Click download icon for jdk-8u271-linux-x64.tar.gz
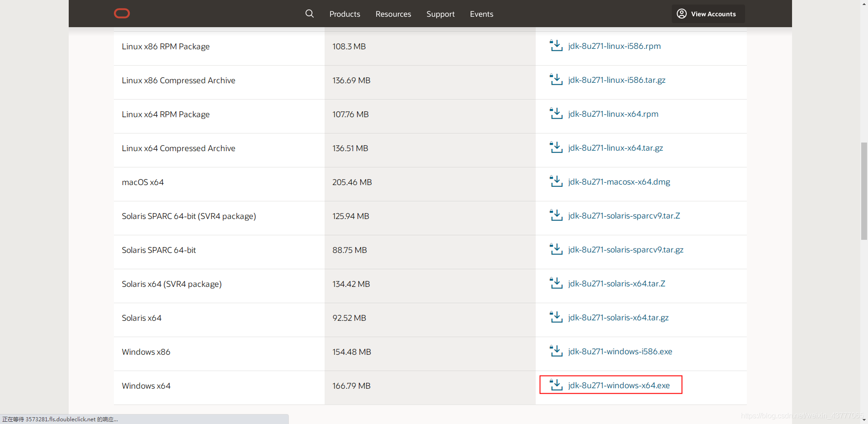The image size is (868, 424). 556,148
